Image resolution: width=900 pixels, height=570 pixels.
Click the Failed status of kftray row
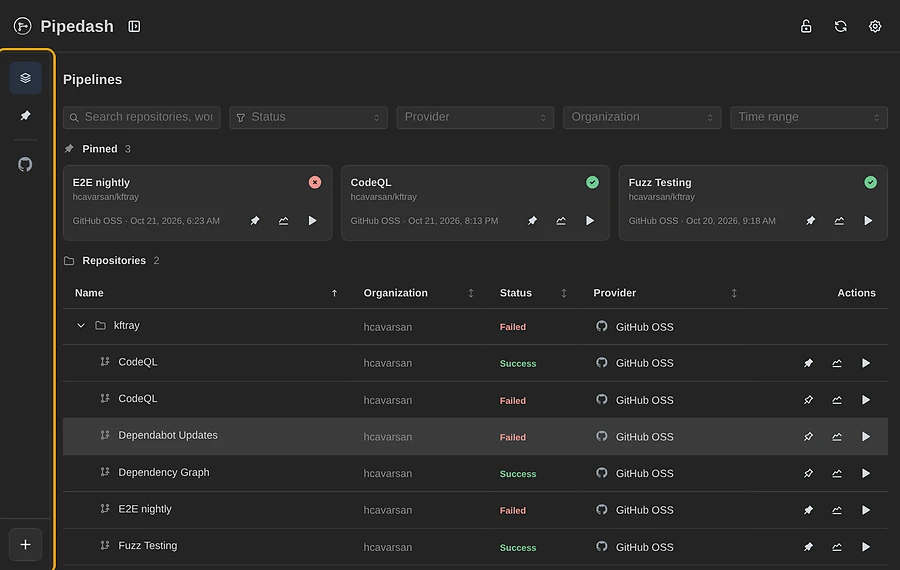click(513, 327)
